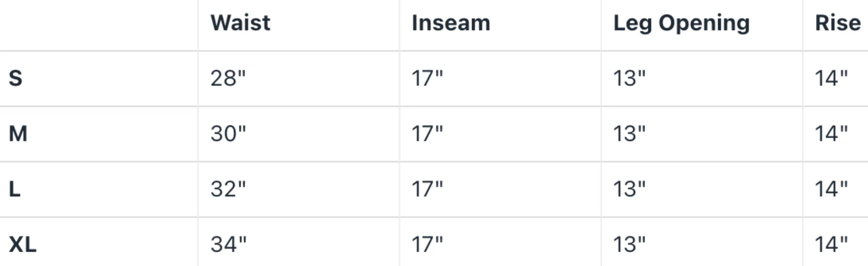This screenshot has width=868, height=266.
Task: Click the XL size row label
Action: pyautogui.click(x=23, y=244)
